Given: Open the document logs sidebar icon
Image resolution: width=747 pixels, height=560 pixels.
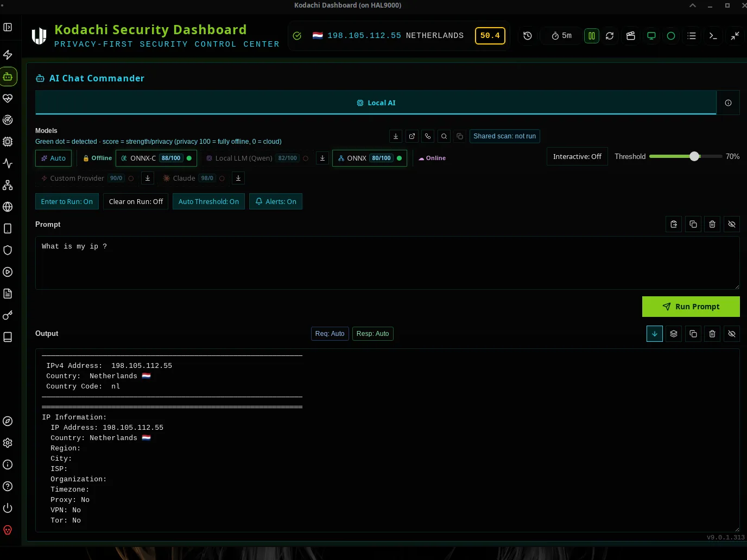Looking at the screenshot, I should pos(8,294).
